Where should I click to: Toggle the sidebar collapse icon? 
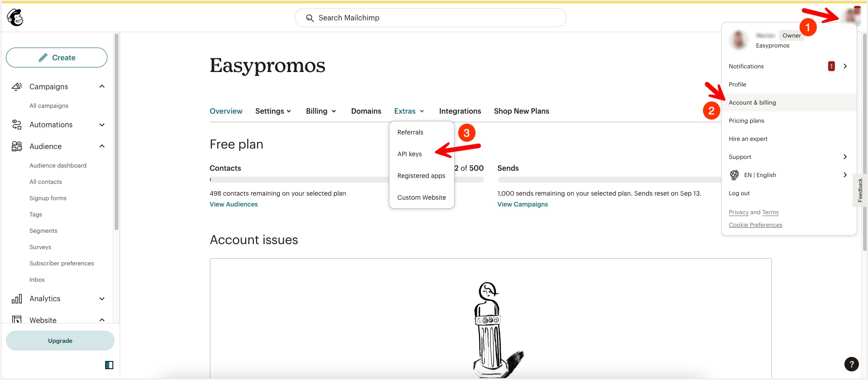109,365
